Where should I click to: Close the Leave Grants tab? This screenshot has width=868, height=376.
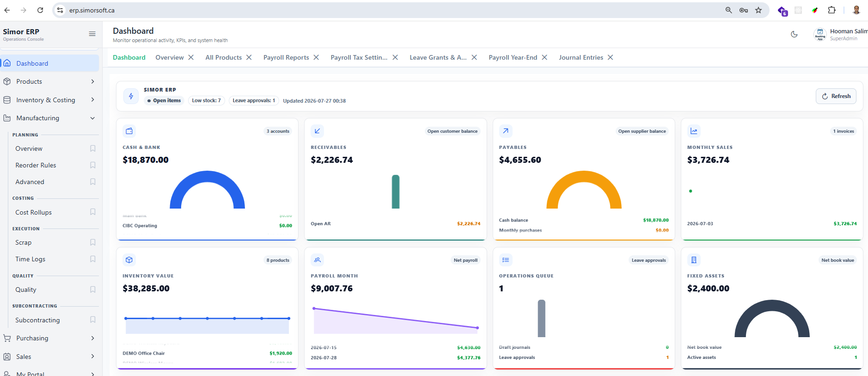pyautogui.click(x=474, y=57)
